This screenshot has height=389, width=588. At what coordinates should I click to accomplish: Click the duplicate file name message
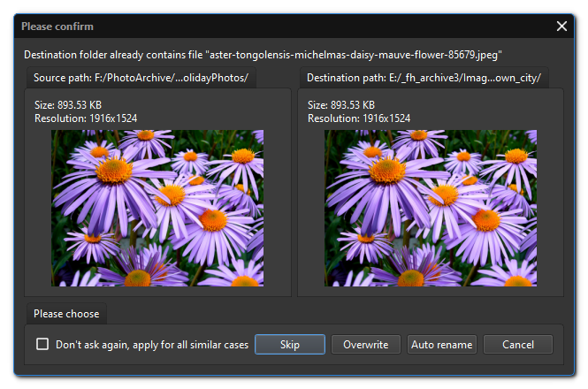263,55
